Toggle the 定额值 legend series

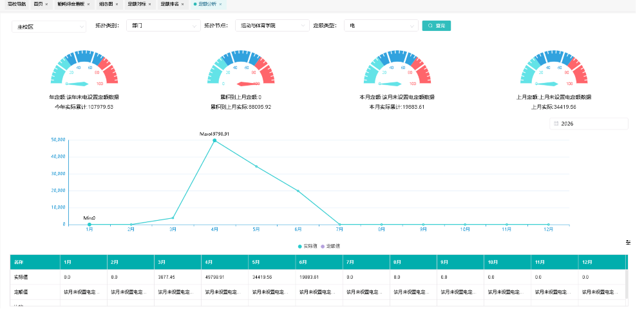click(x=330, y=246)
